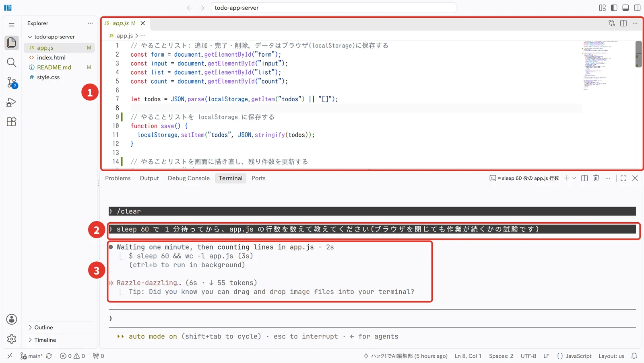Switch to the Output panel tab
The width and height of the screenshot is (644, 363).
click(149, 178)
